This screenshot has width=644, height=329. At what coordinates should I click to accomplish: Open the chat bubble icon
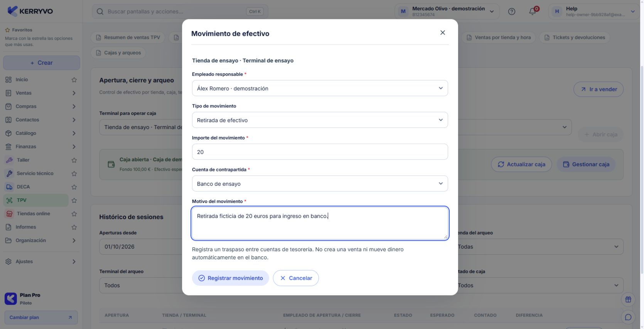[628, 317]
